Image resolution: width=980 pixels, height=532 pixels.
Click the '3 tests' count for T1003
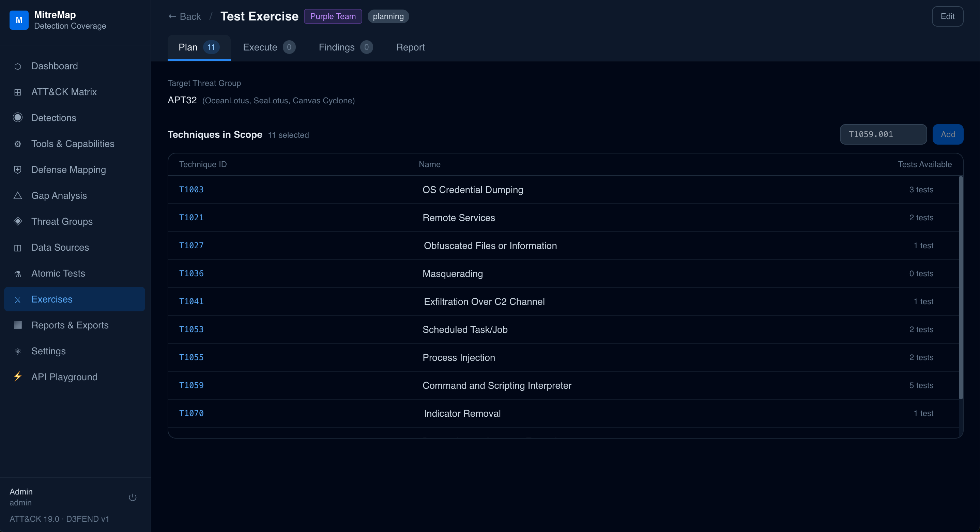pos(921,190)
